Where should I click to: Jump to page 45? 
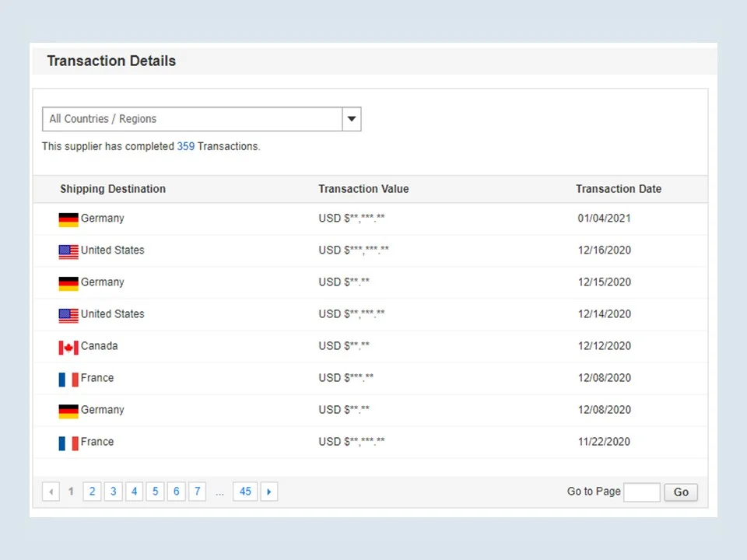pyautogui.click(x=245, y=492)
